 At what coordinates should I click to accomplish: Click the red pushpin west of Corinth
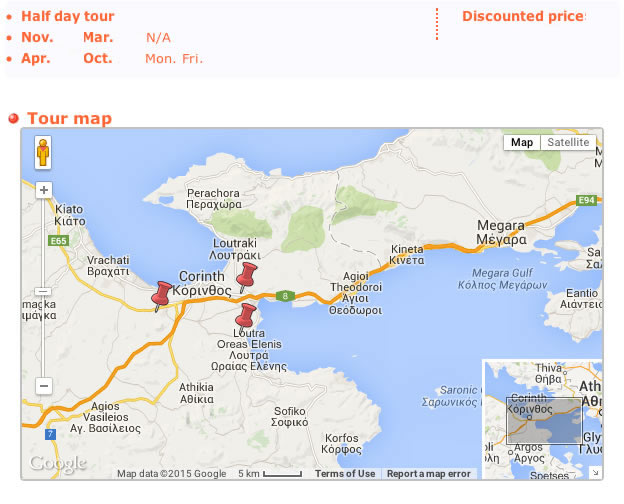161,296
